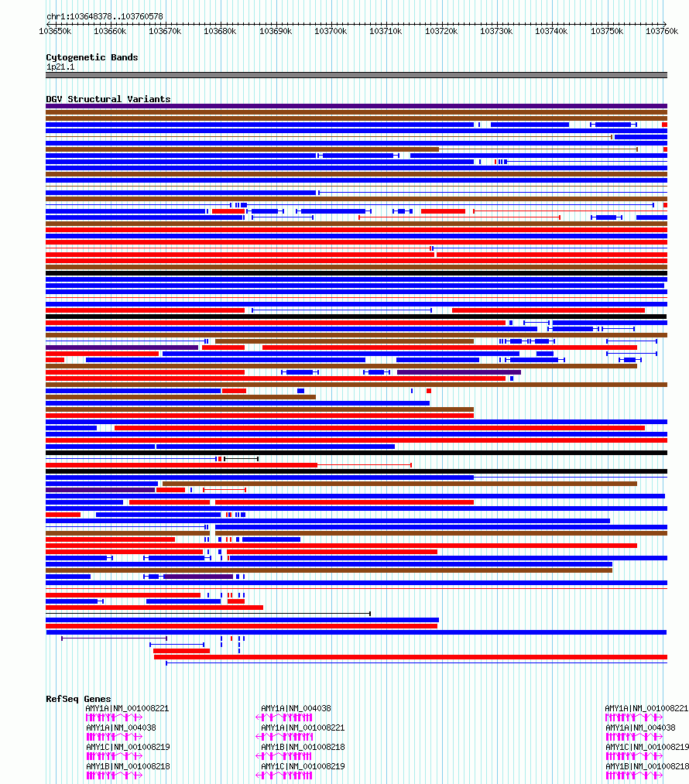This screenshot has height=784, width=689.
Task: Select reverse-strand gene model under middle AMY1B|NM_001008218
Action: [284, 756]
